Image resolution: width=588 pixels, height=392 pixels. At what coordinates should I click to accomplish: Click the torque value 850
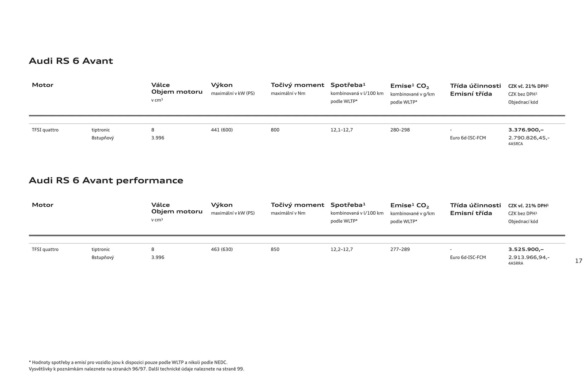click(275, 249)
